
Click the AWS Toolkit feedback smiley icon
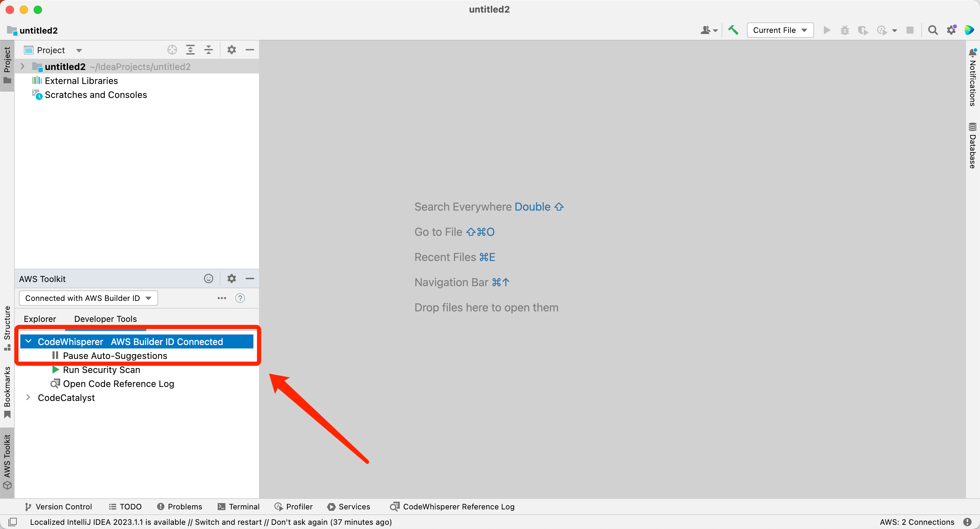(209, 278)
